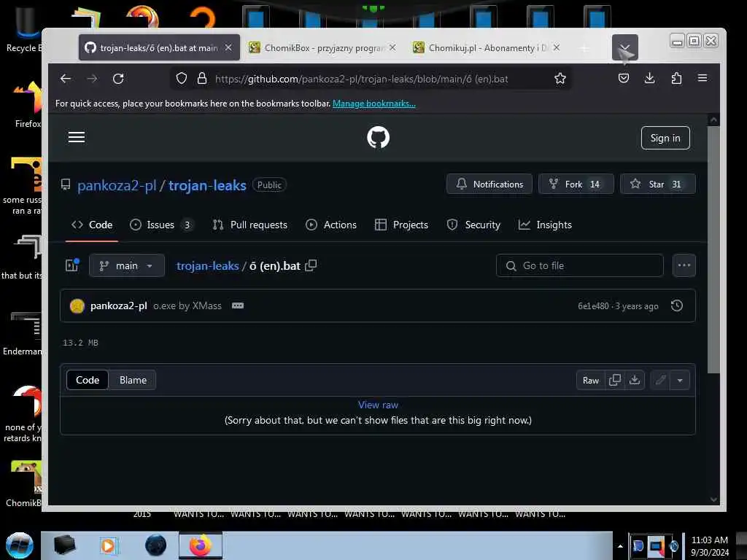Viewport: 747px width, 560px height.
Task: Open the Security tab
Action: pos(473,225)
